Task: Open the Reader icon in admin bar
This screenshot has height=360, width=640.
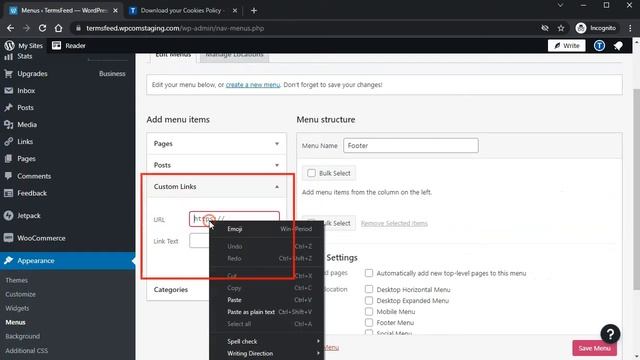Action: point(56,46)
